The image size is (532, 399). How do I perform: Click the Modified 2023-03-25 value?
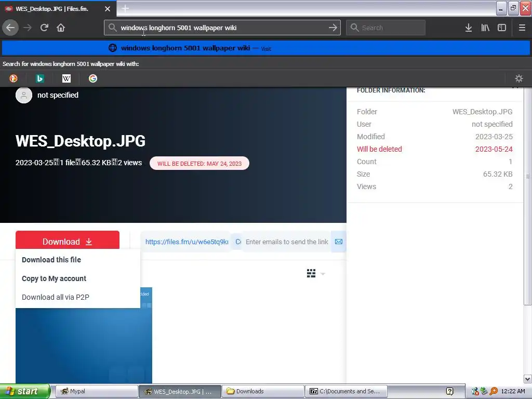coord(494,137)
